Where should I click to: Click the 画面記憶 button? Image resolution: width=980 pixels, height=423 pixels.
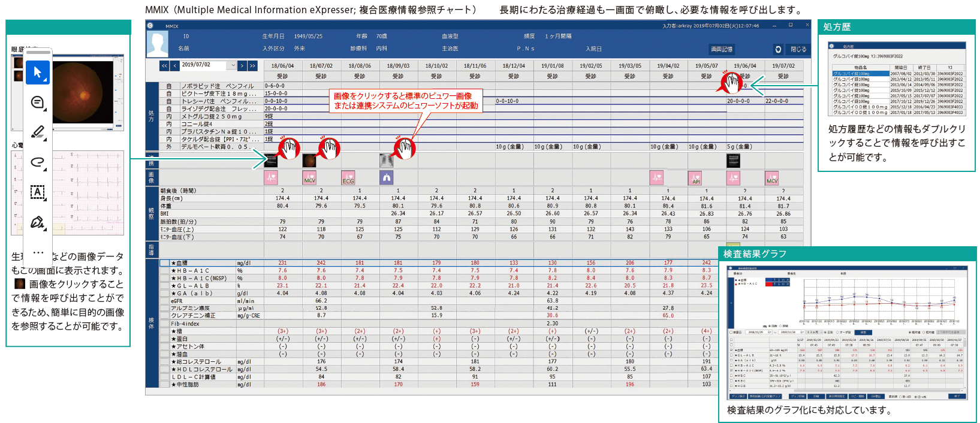tap(722, 49)
